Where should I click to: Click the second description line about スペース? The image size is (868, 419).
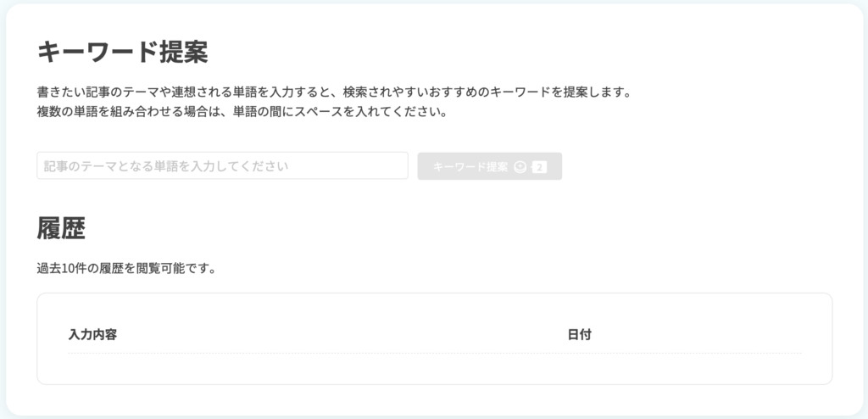coord(242,112)
